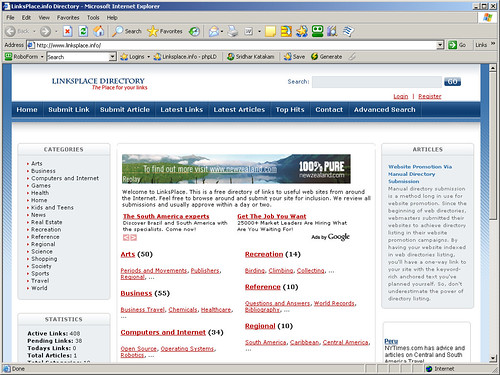Expand the Forward button history dropdown
Screen dimensions: 500x375
coord(56,32)
